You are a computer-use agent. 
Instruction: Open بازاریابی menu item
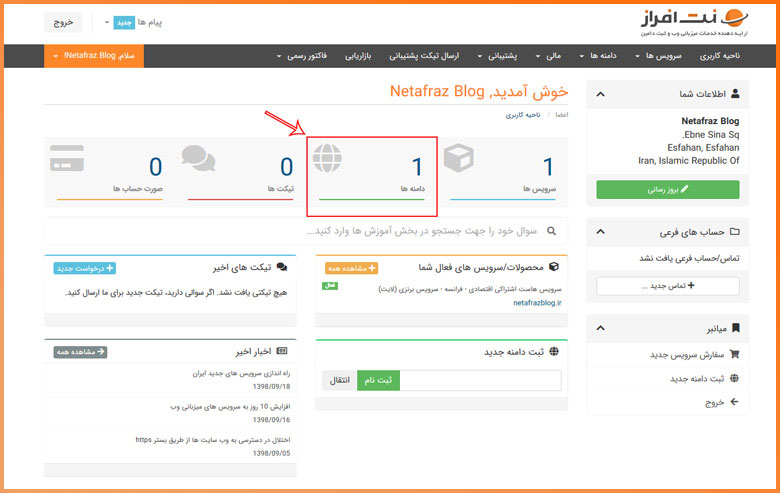[x=358, y=56]
